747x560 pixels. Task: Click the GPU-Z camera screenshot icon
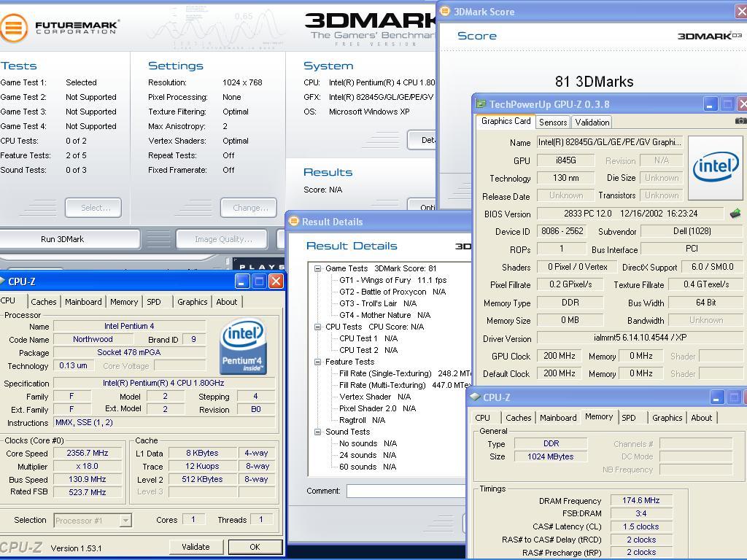coord(740,121)
